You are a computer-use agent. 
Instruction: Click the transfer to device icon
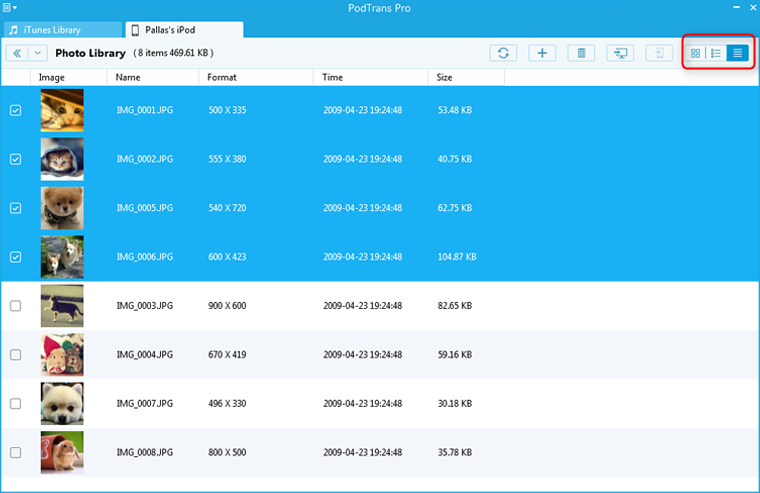pyautogui.click(x=659, y=53)
